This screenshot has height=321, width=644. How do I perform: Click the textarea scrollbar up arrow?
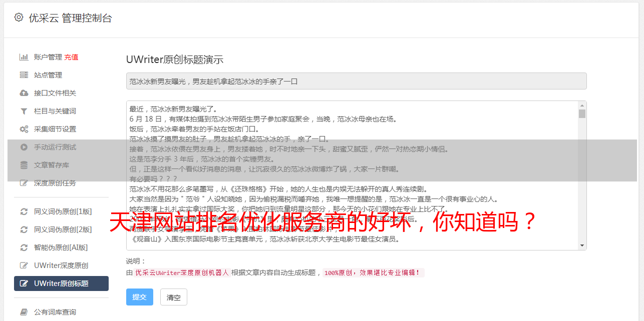point(582,105)
